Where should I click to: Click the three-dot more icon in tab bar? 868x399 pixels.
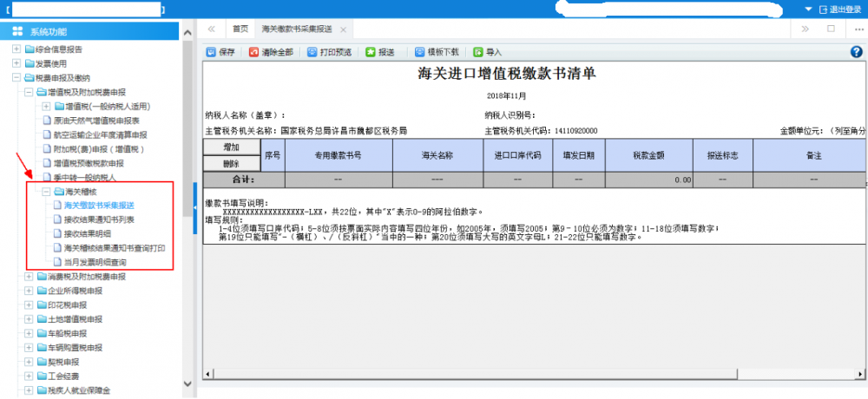pos(858,29)
